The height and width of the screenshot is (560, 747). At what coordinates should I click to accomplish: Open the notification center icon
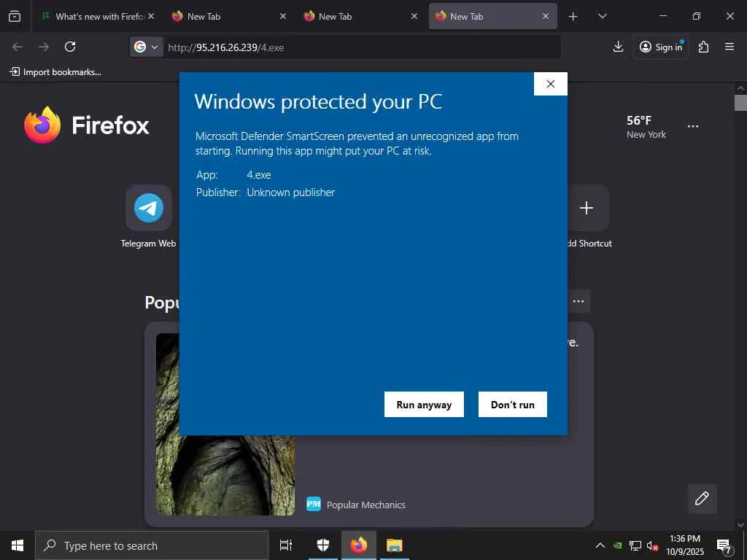pos(724,545)
